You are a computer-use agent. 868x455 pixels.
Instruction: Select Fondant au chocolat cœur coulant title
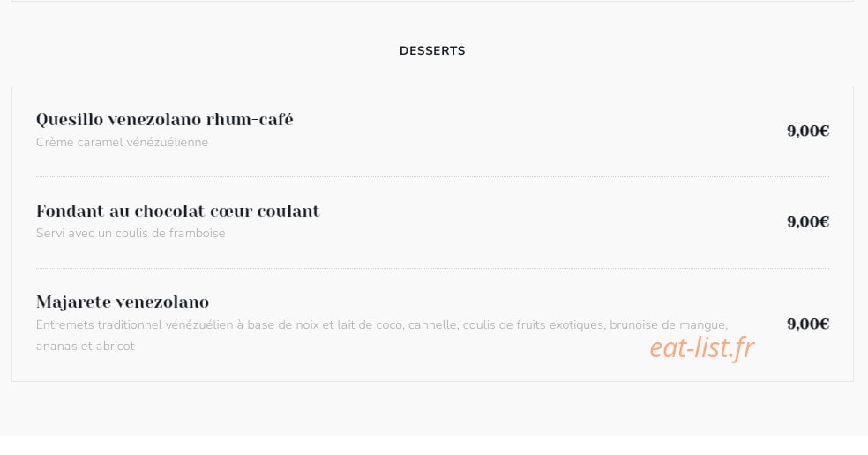pos(177,211)
